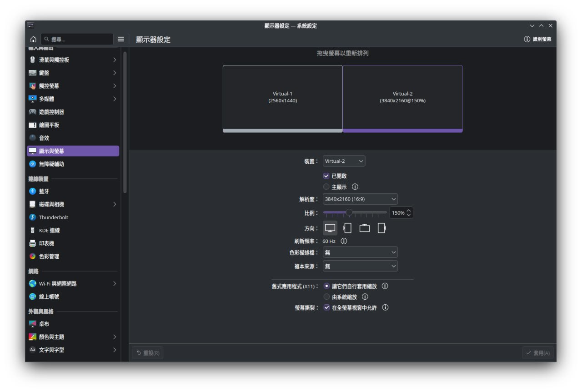Click info icon next to 螢幕撕裂 option
Screen dimensions: 582x392
[385, 308]
